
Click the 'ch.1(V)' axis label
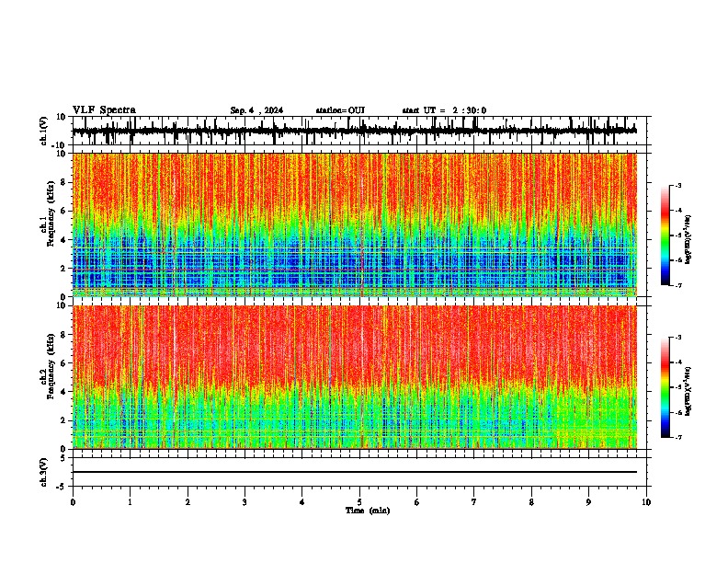pos(44,131)
